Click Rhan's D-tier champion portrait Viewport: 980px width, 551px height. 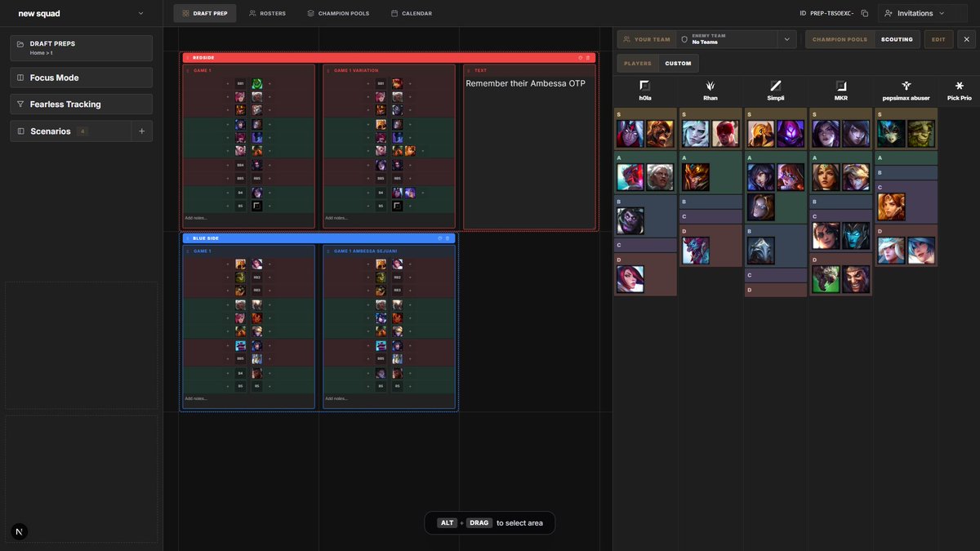[696, 251]
